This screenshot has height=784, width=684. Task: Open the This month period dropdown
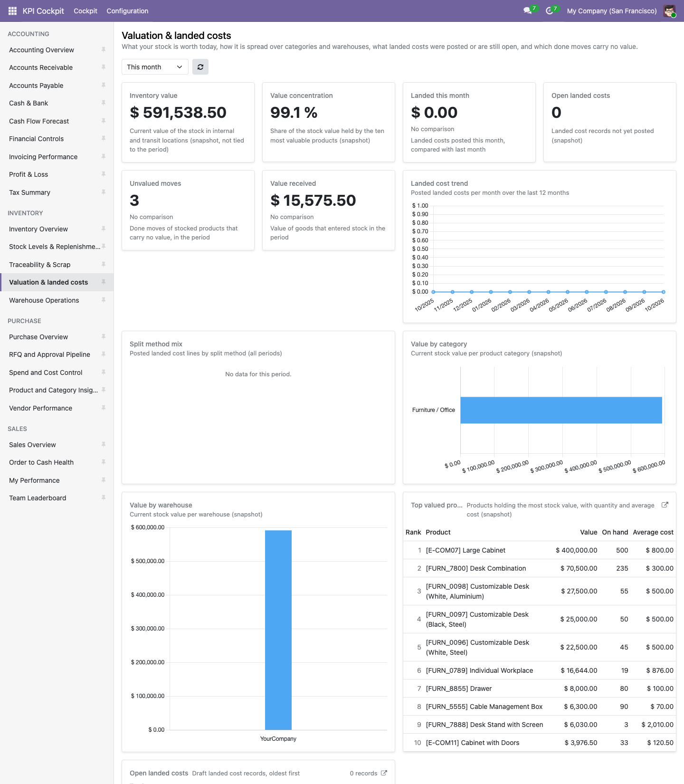[x=155, y=67]
